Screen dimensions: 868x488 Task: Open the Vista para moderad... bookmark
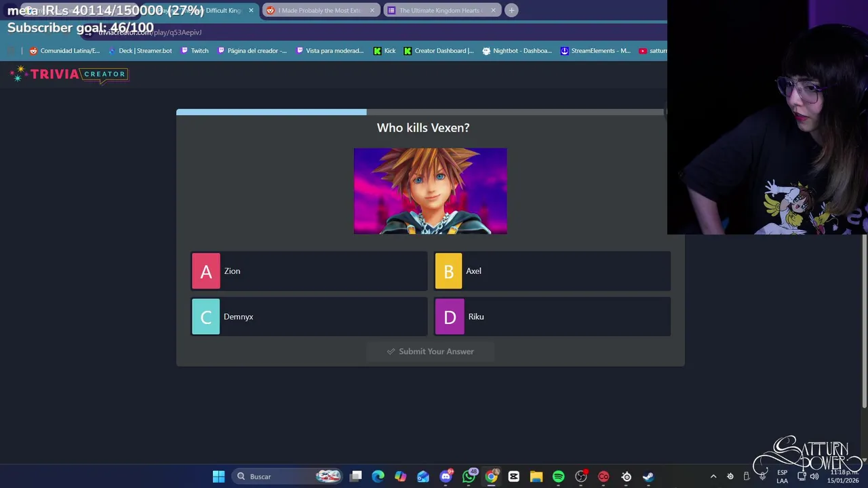pyautogui.click(x=330, y=51)
